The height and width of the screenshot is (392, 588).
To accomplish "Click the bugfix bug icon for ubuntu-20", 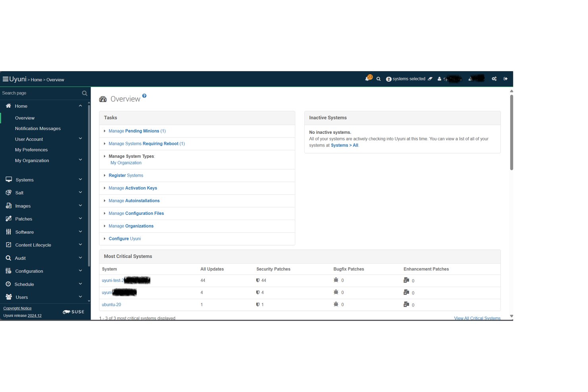I will point(336,304).
